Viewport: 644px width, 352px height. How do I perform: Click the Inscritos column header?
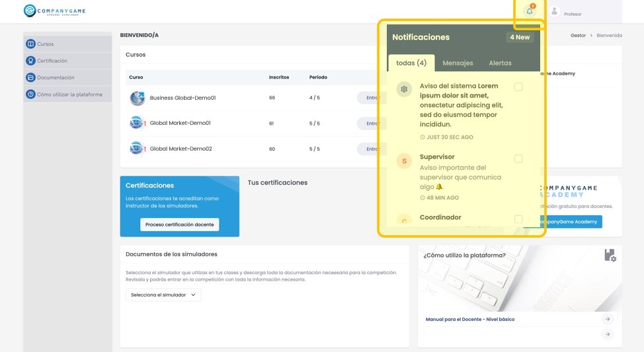pyautogui.click(x=279, y=77)
